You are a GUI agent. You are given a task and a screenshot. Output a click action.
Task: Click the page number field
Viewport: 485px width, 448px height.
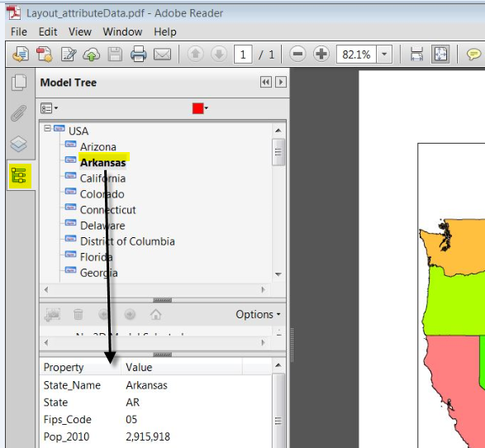243,55
